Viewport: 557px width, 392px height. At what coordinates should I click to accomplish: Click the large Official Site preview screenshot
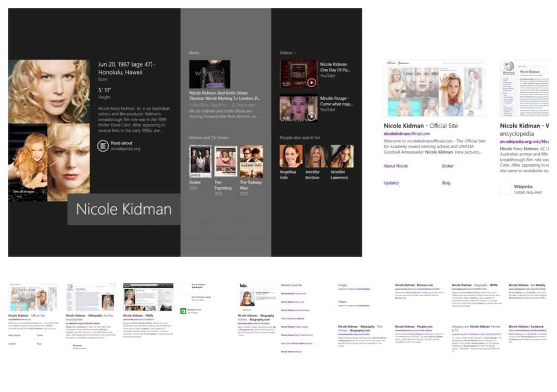pos(435,88)
